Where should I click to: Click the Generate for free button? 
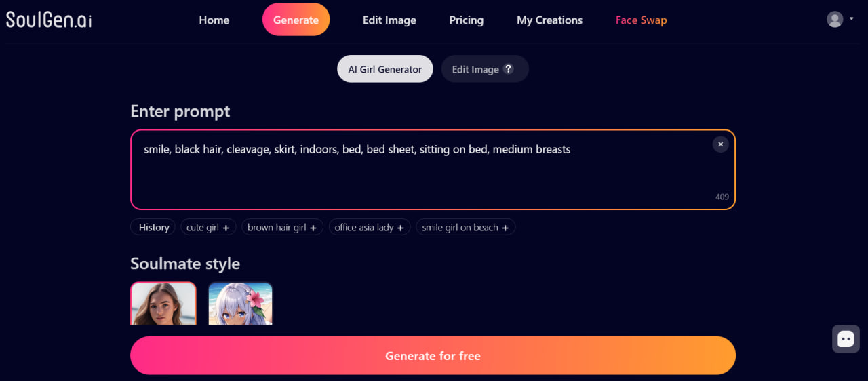433,355
